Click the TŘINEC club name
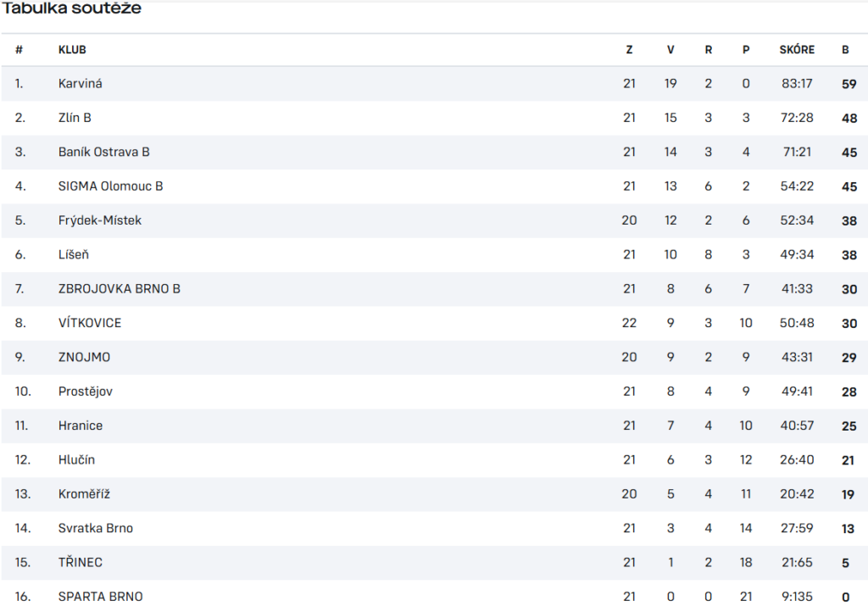 [x=81, y=563]
